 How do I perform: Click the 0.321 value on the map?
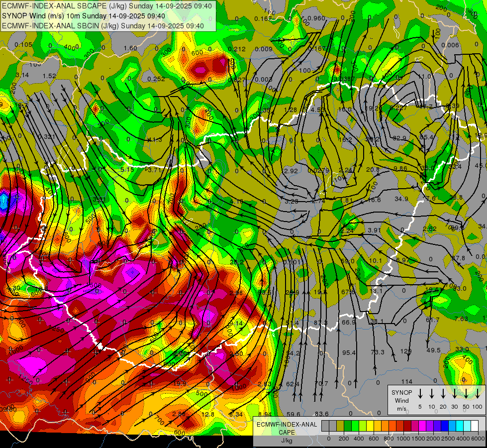pos(47,137)
